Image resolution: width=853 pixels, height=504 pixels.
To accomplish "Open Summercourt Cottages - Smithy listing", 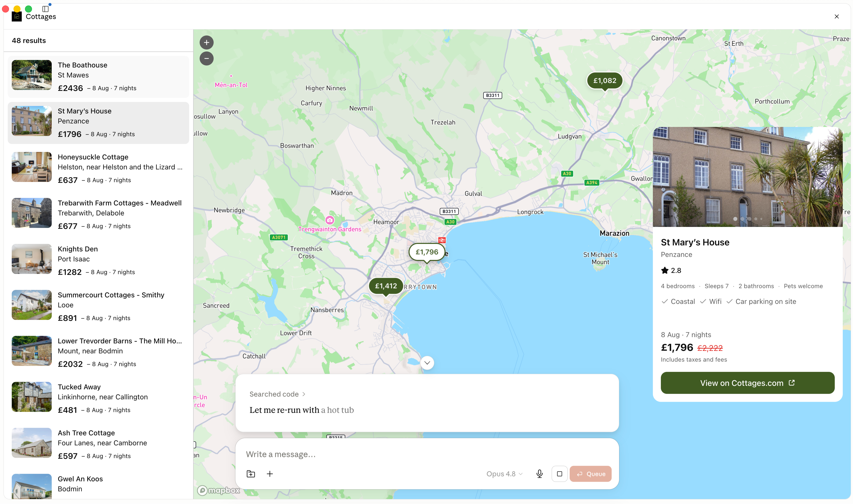I will (98, 307).
